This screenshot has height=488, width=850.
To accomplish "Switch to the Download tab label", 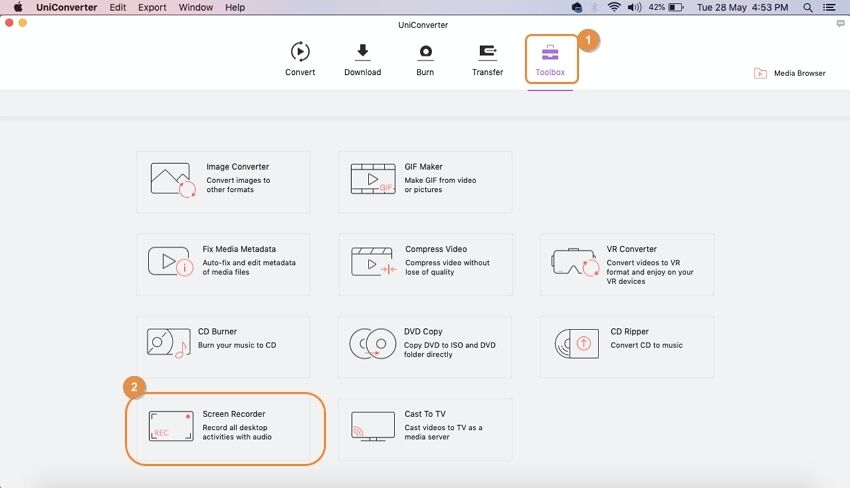I will pos(363,72).
